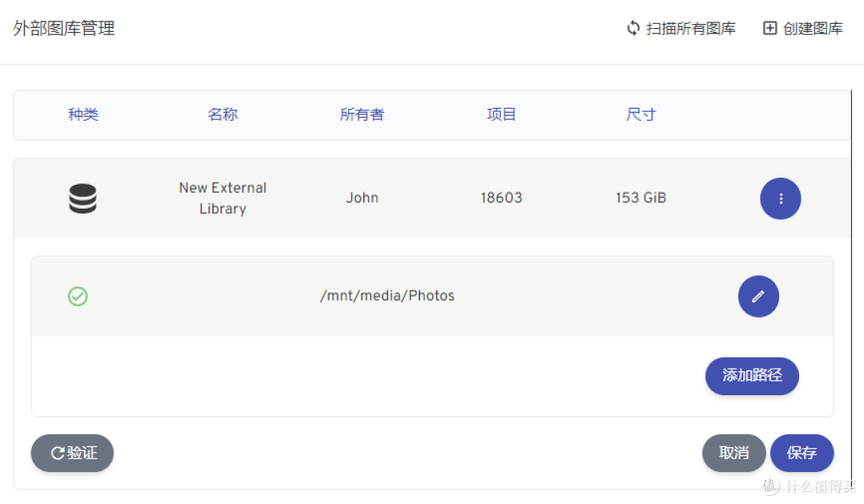This screenshot has height=504, width=864.
Task: Click the pencil edit icon for /mnt/media/Photos
Action: tap(758, 297)
